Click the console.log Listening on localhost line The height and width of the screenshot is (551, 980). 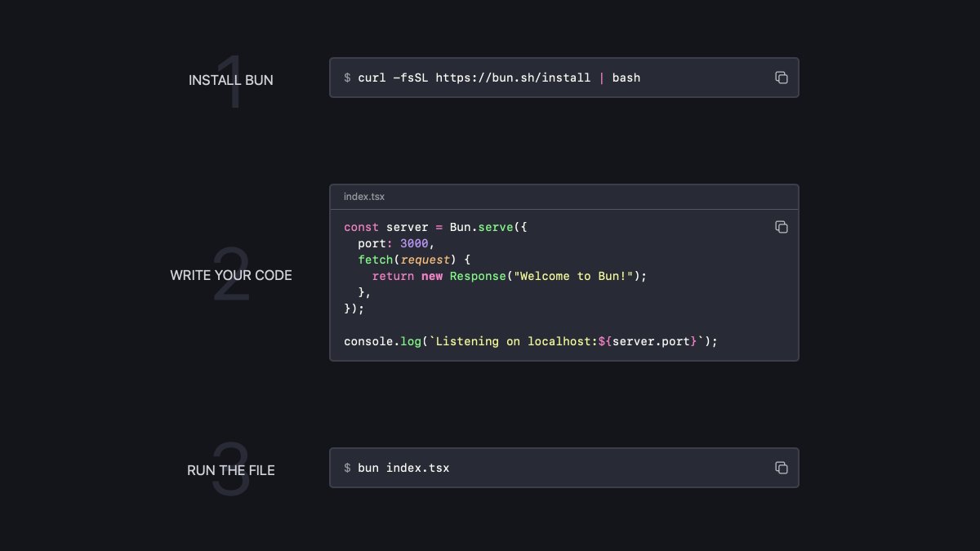531,341
